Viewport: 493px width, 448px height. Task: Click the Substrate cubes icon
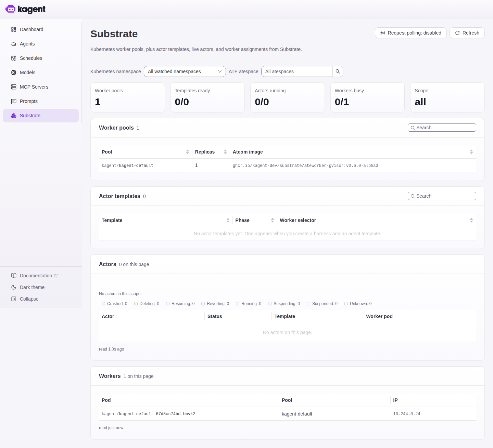coord(14,116)
